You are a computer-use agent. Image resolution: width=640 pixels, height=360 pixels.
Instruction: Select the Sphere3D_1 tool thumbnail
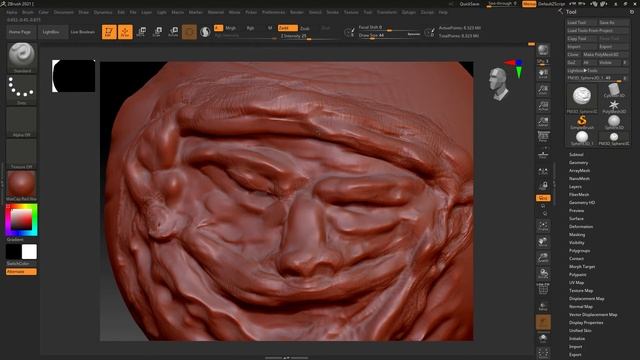582,138
